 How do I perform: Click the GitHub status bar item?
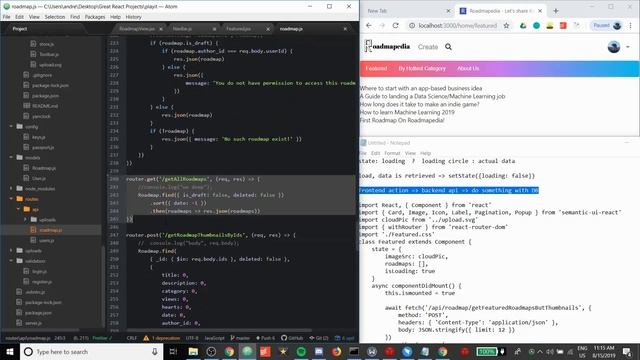coord(292,338)
